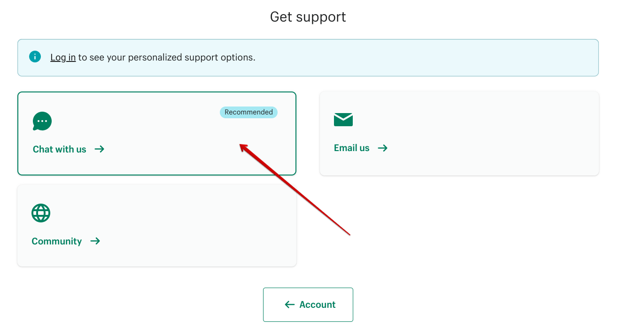Click the chat bubble icon
This screenshot has height=335, width=644.
tap(42, 121)
